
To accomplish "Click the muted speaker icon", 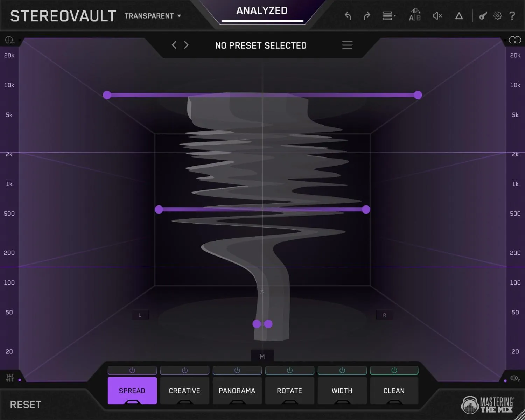I will coord(437,16).
